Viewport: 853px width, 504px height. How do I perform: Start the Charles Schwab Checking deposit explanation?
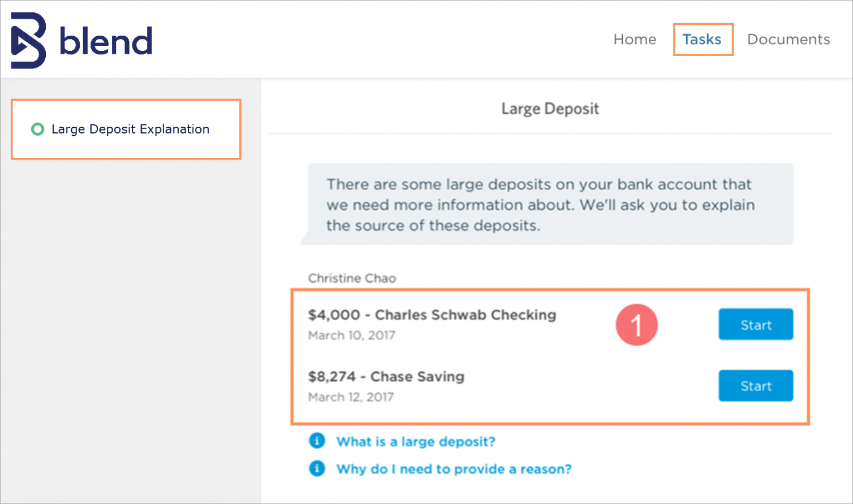pos(756,325)
